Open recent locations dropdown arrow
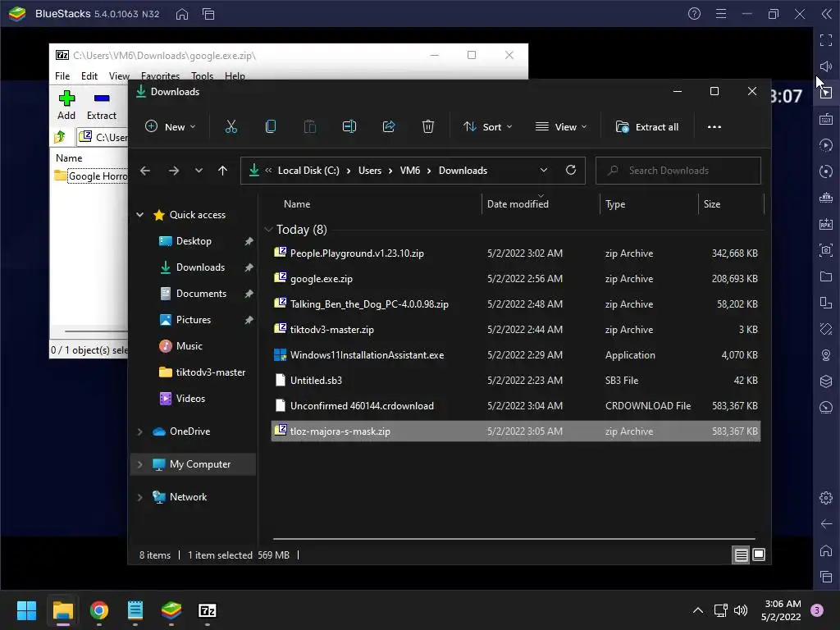Viewport: 840px width, 630px height. tap(199, 171)
